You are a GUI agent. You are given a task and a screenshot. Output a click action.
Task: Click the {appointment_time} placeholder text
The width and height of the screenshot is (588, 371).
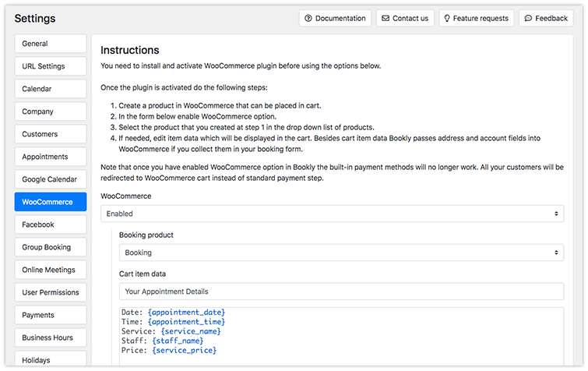(x=186, y=322)
